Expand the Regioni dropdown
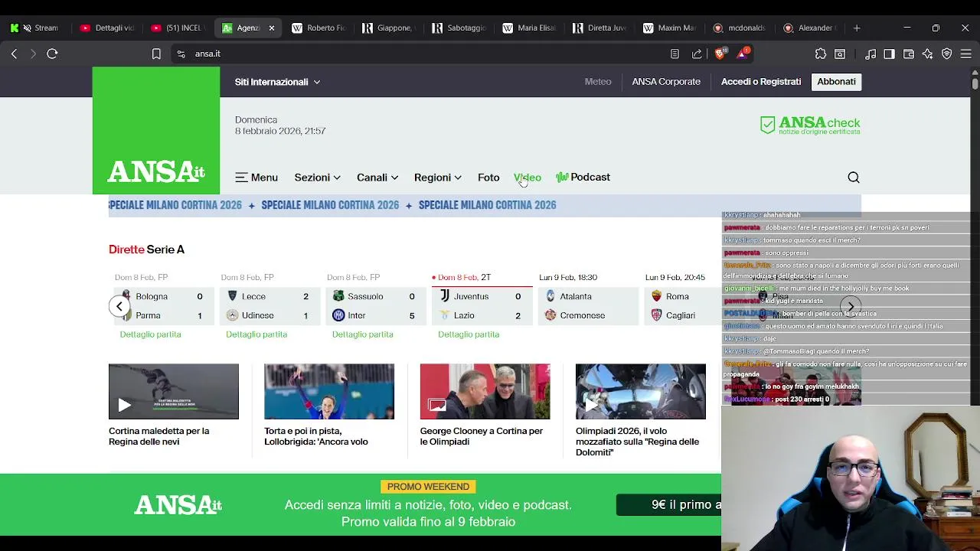Viewport: 980px width, 551px height. [437, 178]
